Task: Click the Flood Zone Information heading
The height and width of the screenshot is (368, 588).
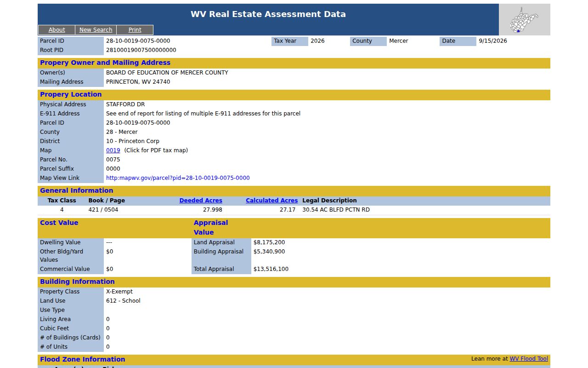Action: [x=83, y=359]
